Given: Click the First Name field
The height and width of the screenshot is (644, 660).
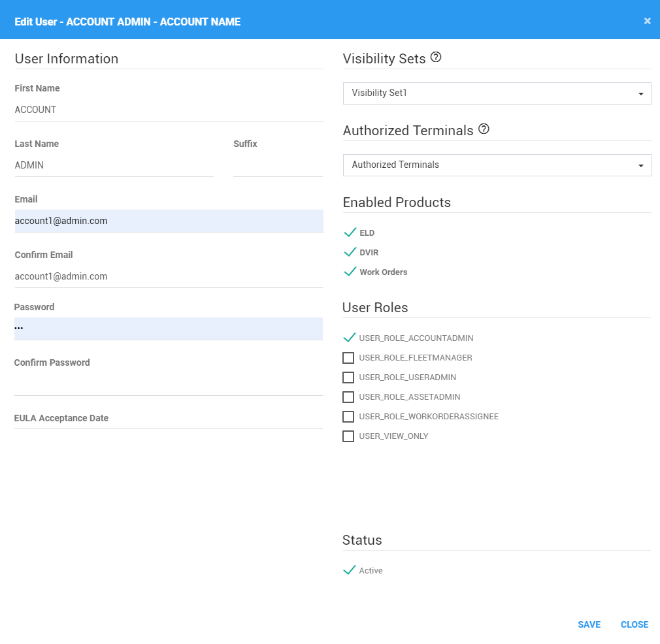Looking at the screenshot, I should pyautogui.click(x=169, y=110).
